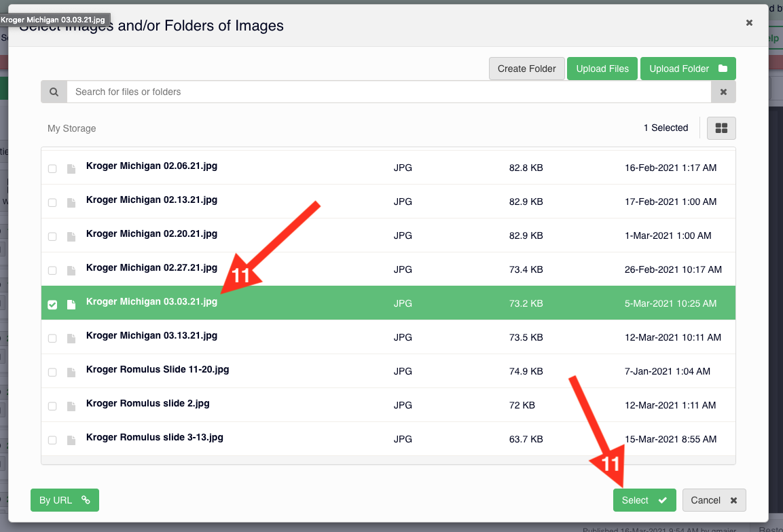Click date 5-Mar-2021 10:25 AM
Image resolution: width=783 pixels, height=532 pixels.
(x=671, y=304)
